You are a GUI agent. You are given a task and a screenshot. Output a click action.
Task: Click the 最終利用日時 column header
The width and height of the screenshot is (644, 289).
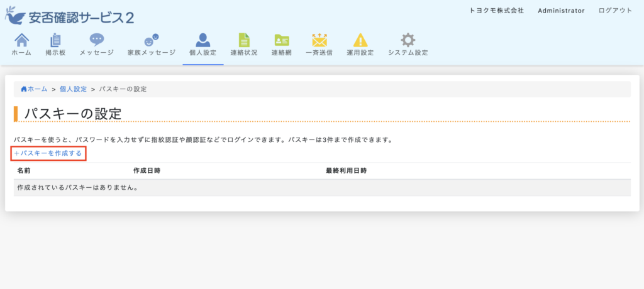tap(347, 170)
